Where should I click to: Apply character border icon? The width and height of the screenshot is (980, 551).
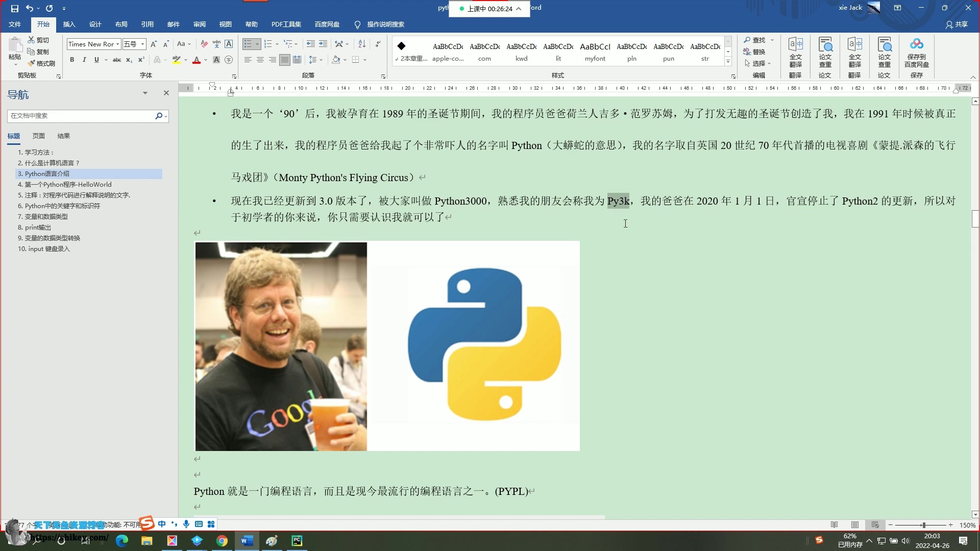(x=229, y=44)
